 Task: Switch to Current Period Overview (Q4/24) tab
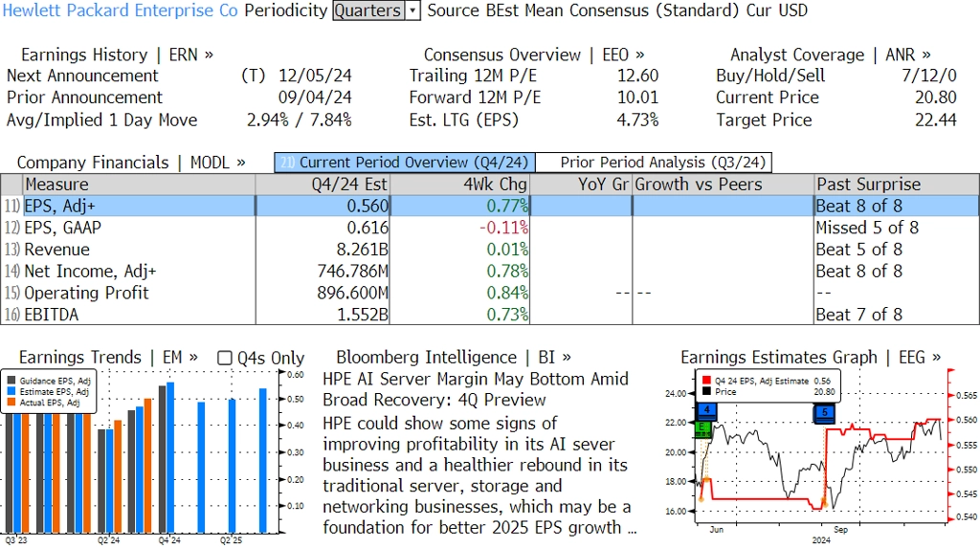coord(405,163)
